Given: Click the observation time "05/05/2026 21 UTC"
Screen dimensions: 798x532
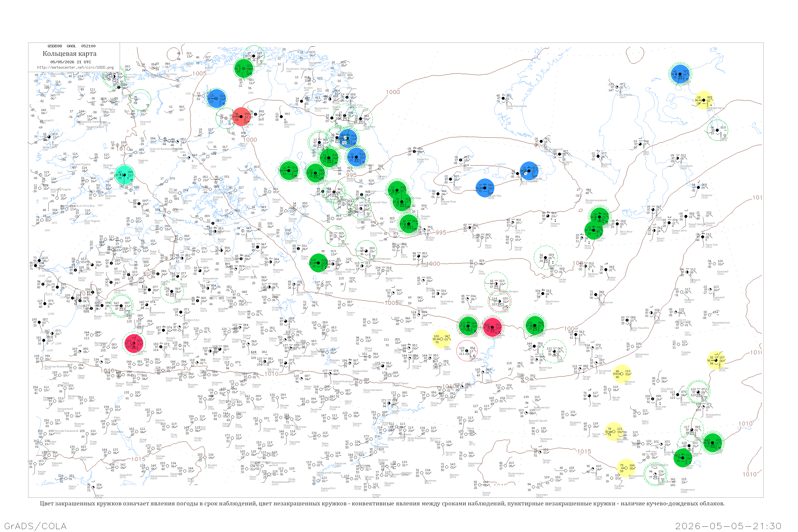Looking at the screenshot, I should click(x=70, y=62).
